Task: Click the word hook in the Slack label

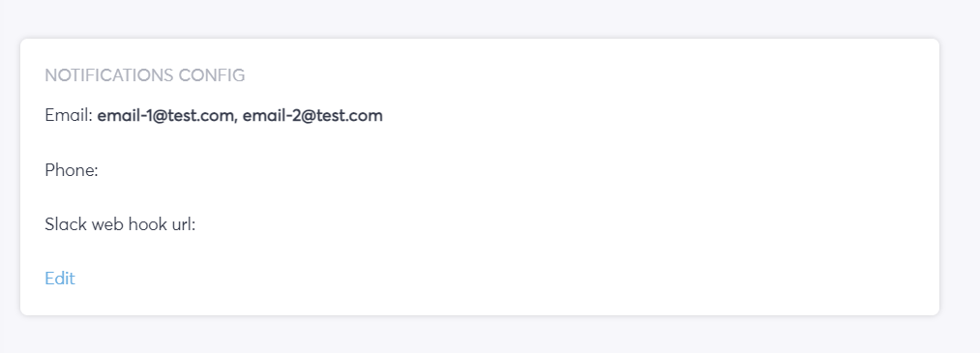Action: click(x=147, y=224)
